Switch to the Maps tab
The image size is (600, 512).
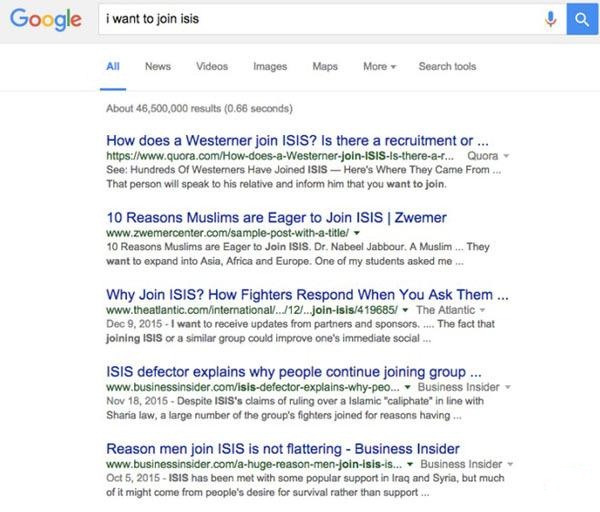point(325,67)
